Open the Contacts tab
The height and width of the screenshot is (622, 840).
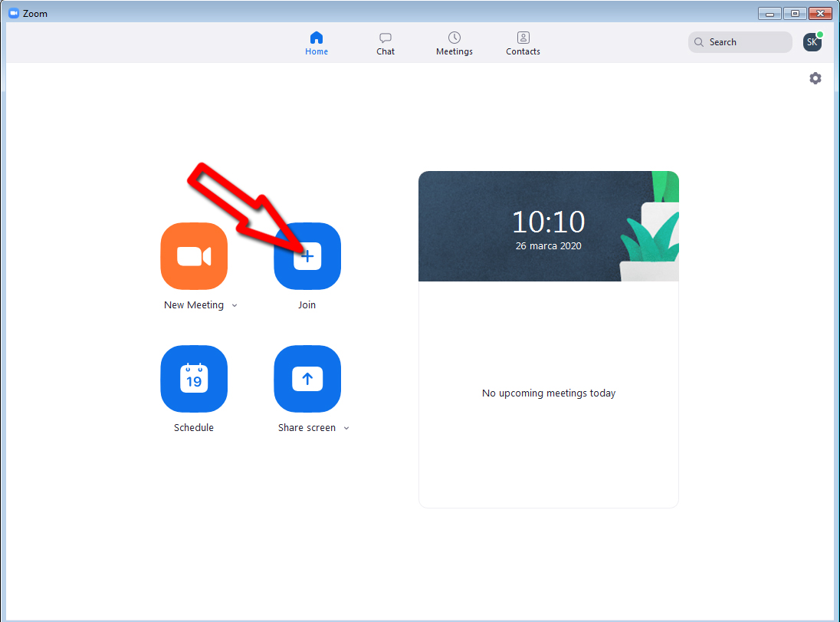coord(523,44)
